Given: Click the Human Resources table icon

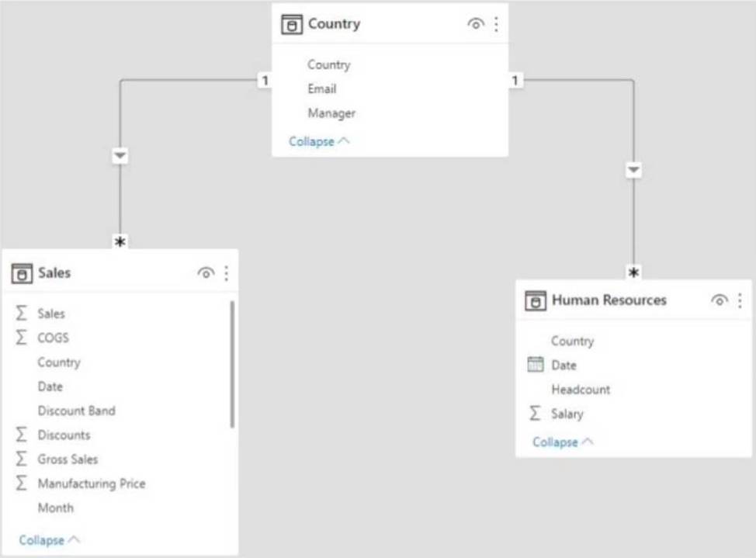Looking at the screenshot, I should (x=536, y=300).
